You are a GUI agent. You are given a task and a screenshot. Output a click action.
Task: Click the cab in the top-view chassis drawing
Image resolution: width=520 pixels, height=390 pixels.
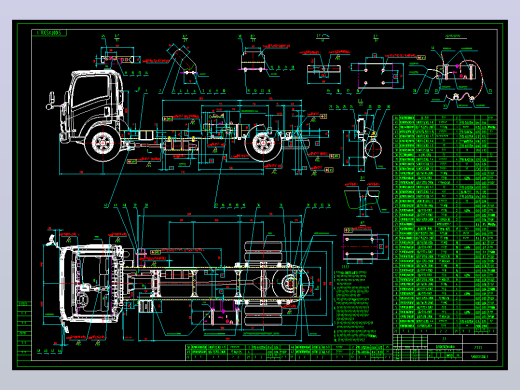point(91,283)
